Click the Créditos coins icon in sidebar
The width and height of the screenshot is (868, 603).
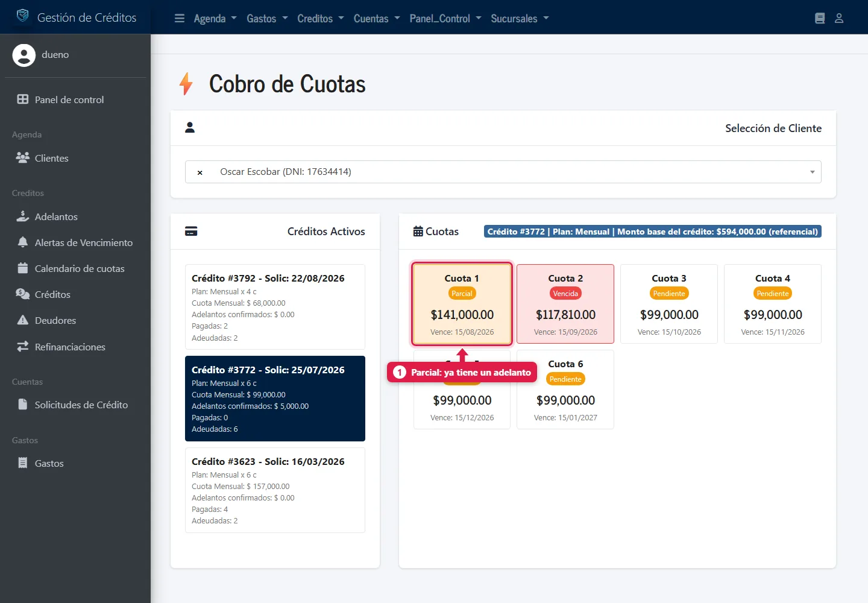(x=23, y=294)
